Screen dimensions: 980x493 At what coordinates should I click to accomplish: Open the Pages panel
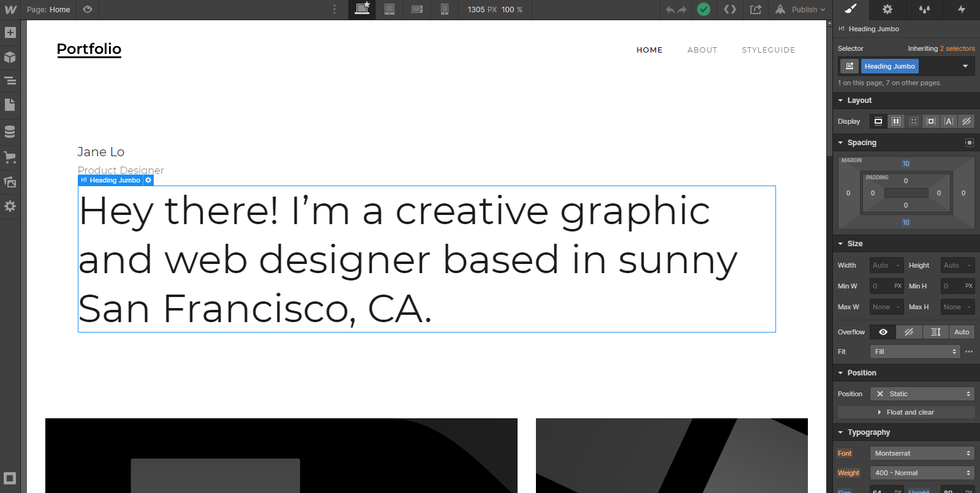pos(10,105)
